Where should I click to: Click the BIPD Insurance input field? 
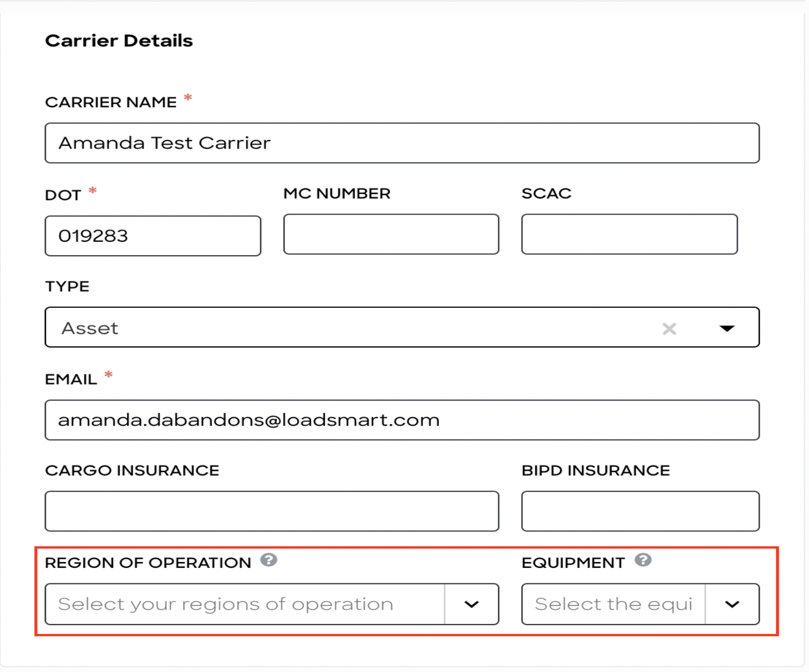pyautogui.click(x=640, y=511)
